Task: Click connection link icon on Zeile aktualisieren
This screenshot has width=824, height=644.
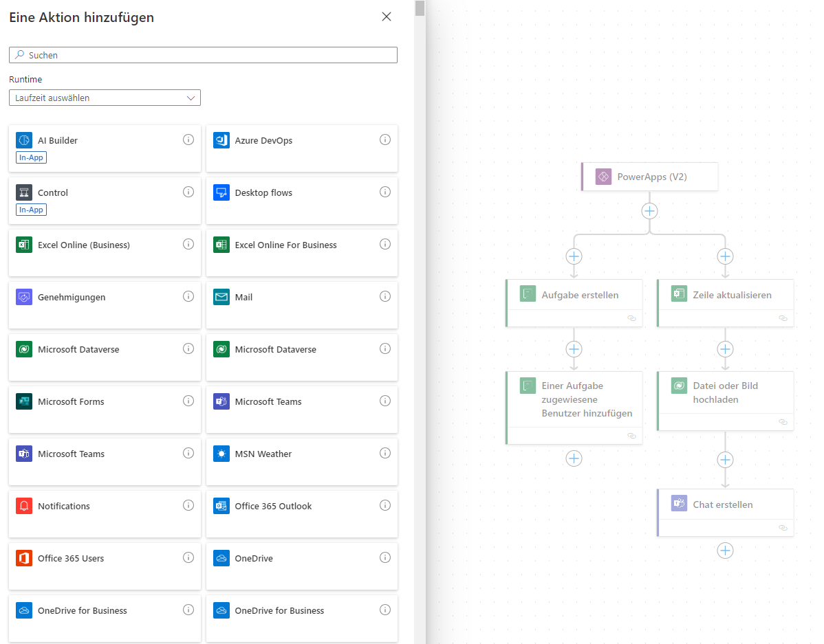Action: (783, 318)
